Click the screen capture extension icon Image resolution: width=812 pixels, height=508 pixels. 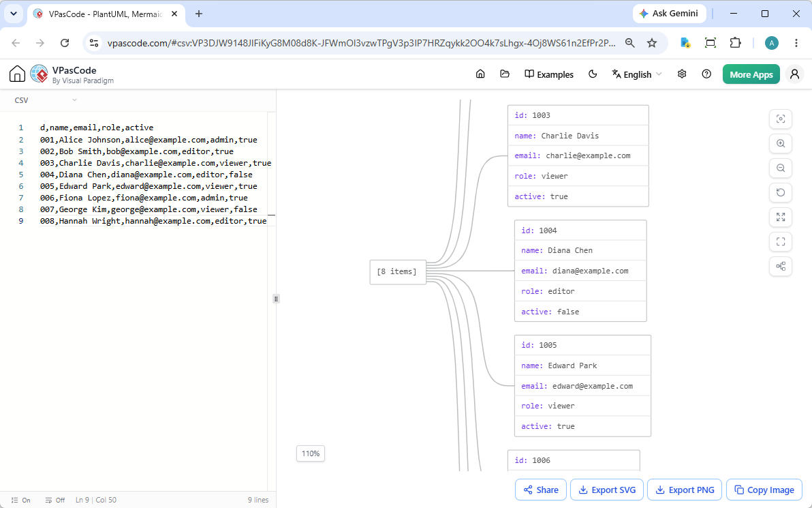point(710,43)
